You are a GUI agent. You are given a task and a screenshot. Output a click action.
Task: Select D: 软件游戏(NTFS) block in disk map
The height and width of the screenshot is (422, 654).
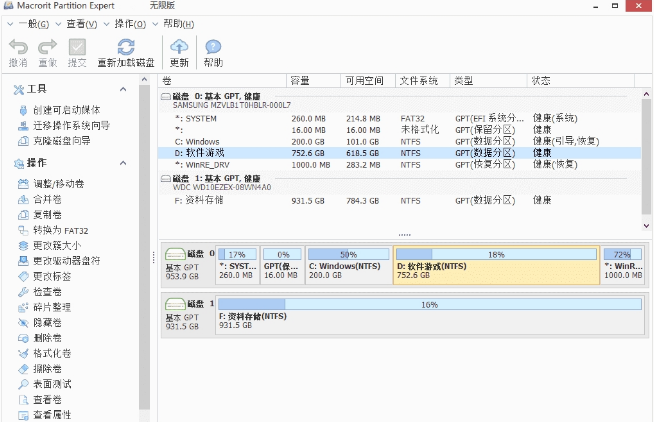pos(496,265)
